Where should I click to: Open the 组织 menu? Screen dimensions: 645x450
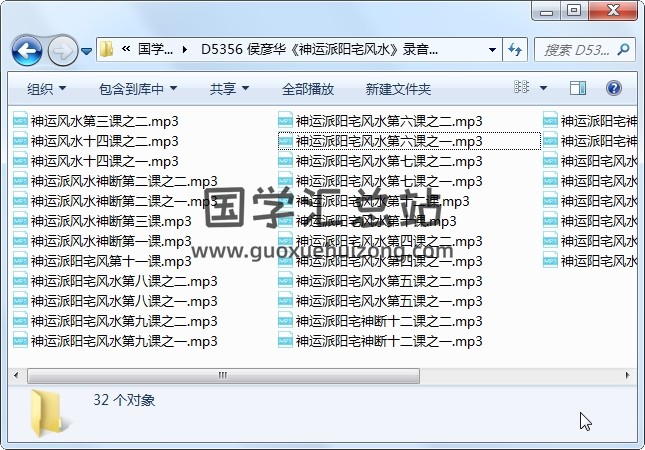46,89
